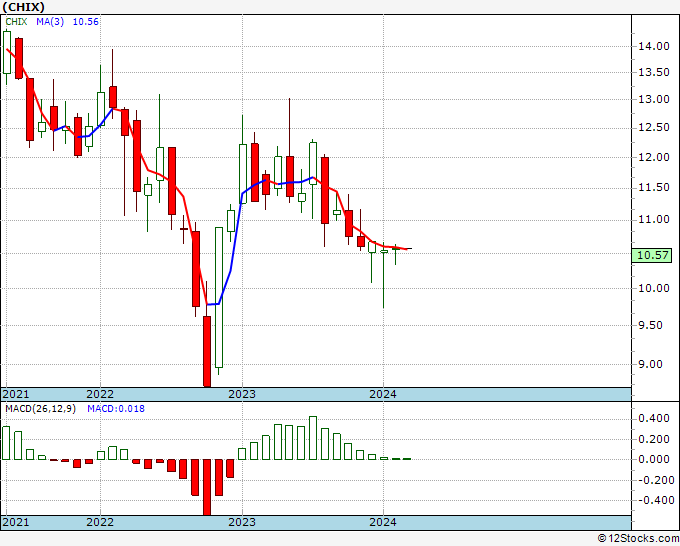Select the green CHIX series legend label
This screenshot has height=546, width=680.
(x=16, y=22)
